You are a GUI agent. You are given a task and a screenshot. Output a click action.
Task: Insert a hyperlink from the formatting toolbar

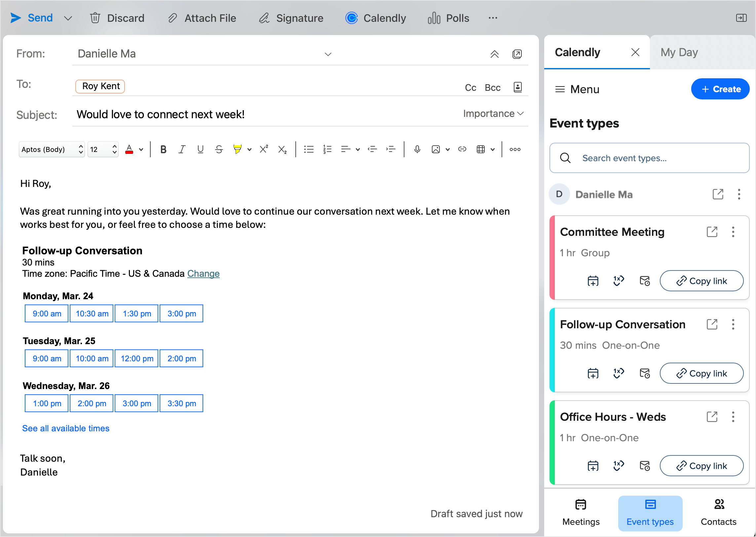pyautogui.click(x=462, y=150)
